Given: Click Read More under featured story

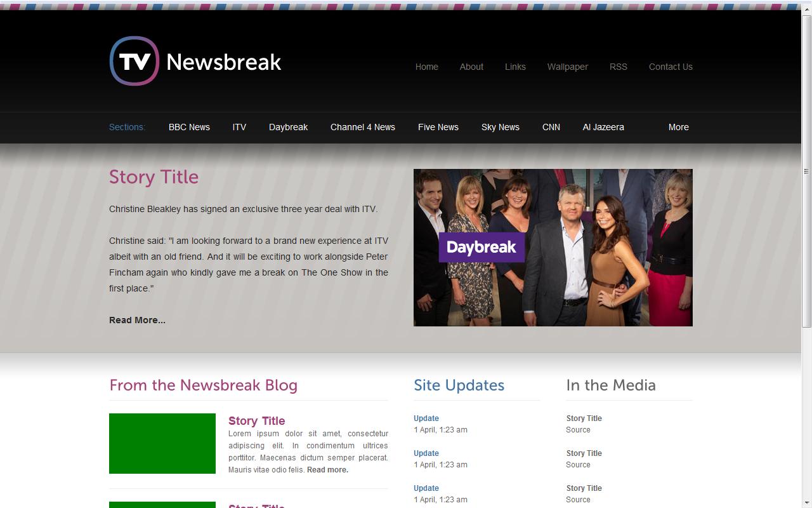Looking at the screenshot, I should tap(137, 320).
